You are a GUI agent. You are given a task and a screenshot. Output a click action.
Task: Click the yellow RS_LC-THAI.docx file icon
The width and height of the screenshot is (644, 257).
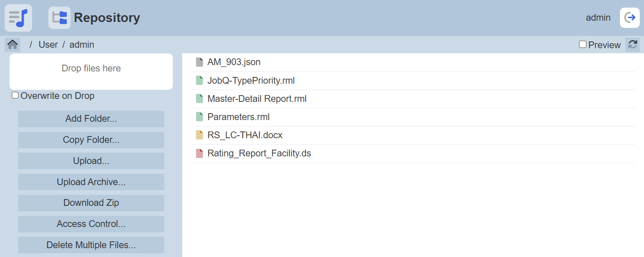(x=200, y=135)
